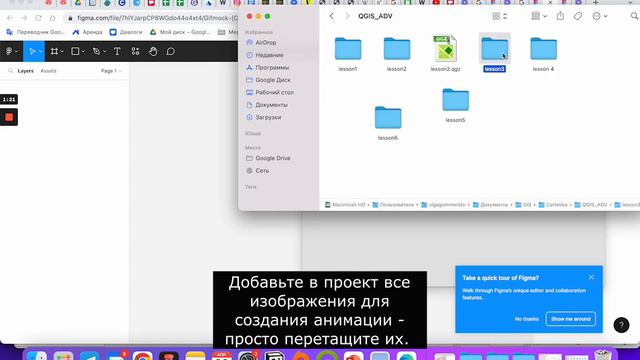Select the Text tool in Figma

click(x=117, y=51)
